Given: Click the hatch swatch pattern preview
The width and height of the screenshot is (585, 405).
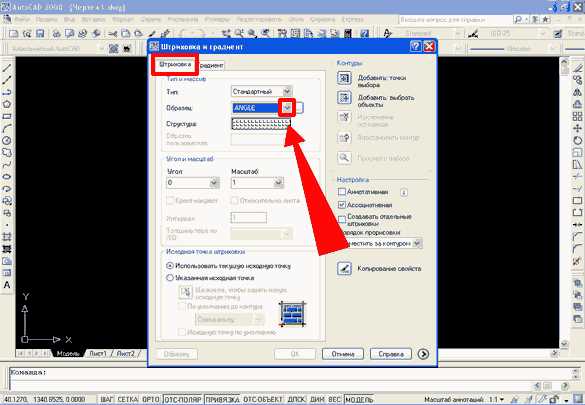Looking at the screenshot, I should [x=261, y=124].
